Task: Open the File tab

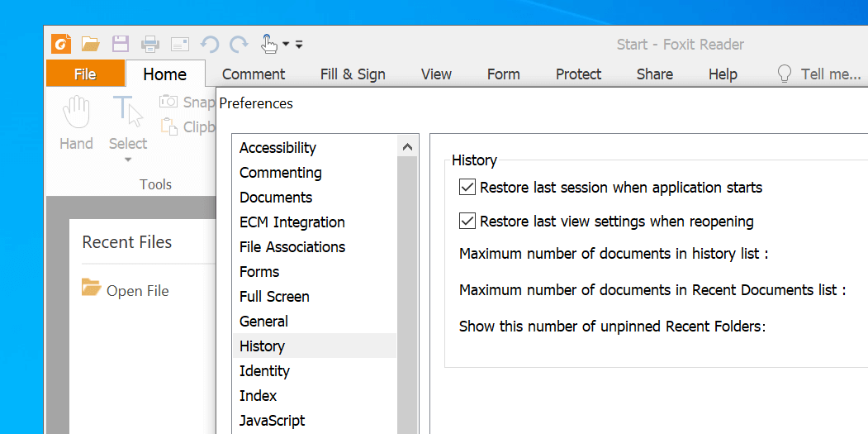Action: point(85,74)
